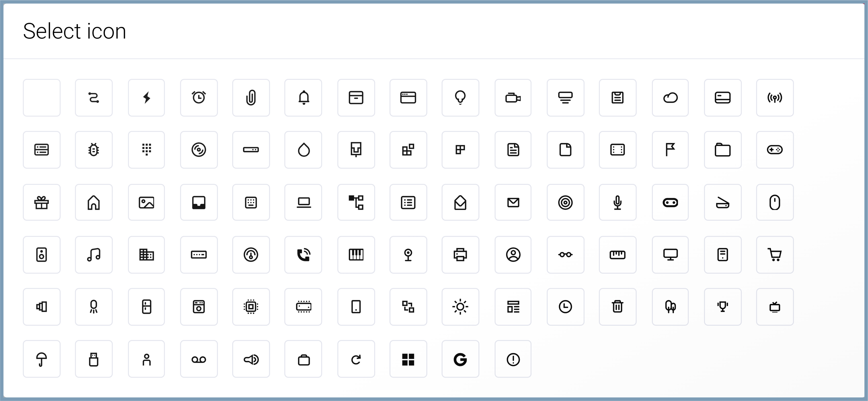Select the lightning bolt icon
The width and height of the screenshot is (868, 401).
(x=146, y=98)
